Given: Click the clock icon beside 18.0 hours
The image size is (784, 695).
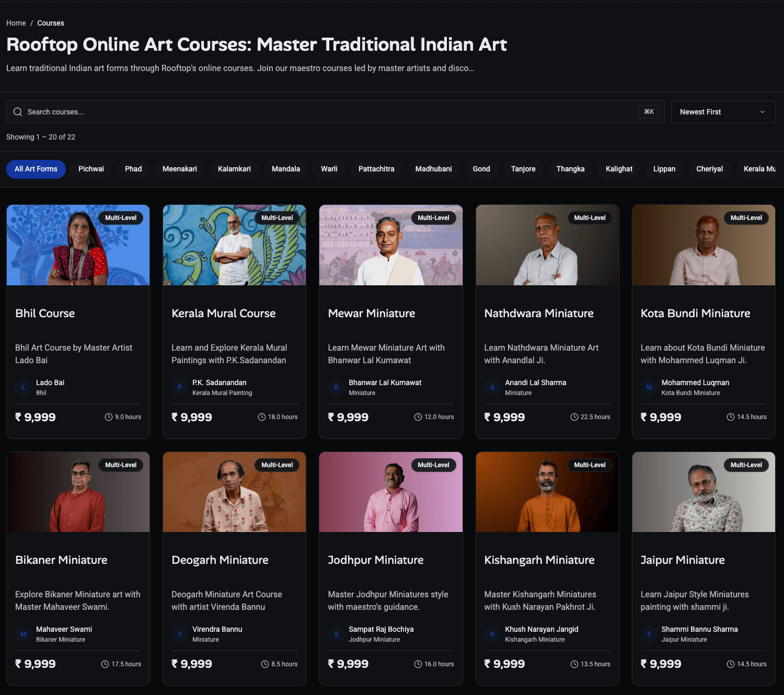Looking at the screenshot, I should coord(262,417).
